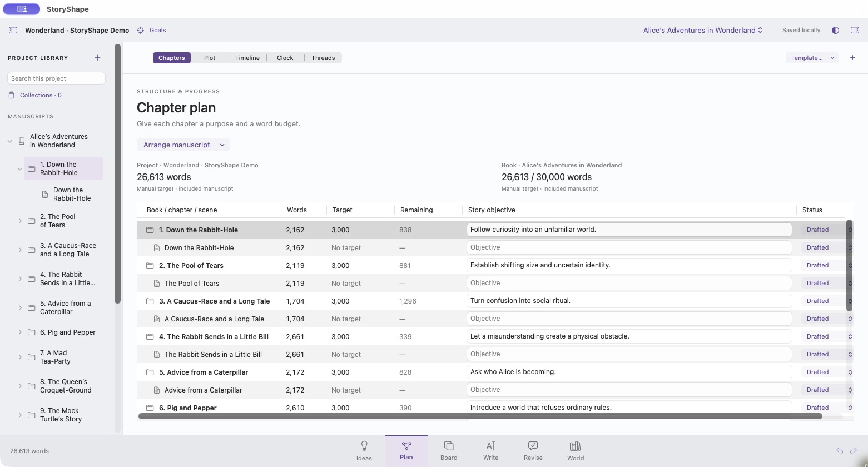The width and height of the screenshot is (868, 467).
Task: Click the sidebar vertical scrollbar
Action: click(x=117, y=174)
